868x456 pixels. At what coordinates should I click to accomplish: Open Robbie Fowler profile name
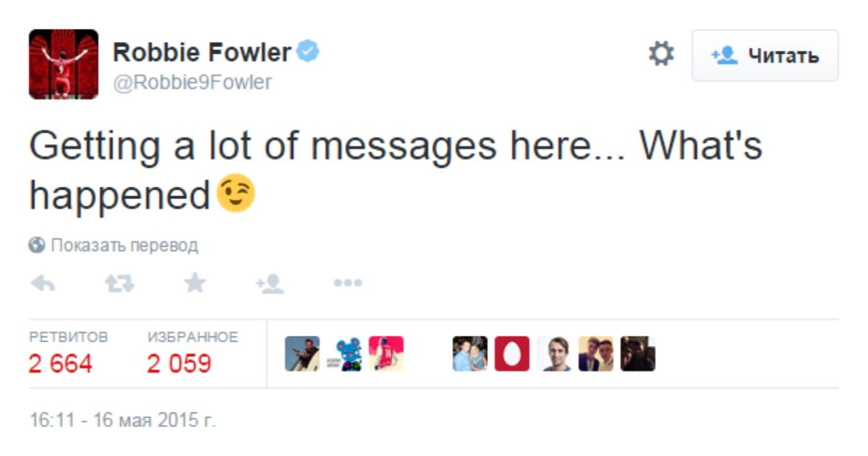[x=203, y=52]
